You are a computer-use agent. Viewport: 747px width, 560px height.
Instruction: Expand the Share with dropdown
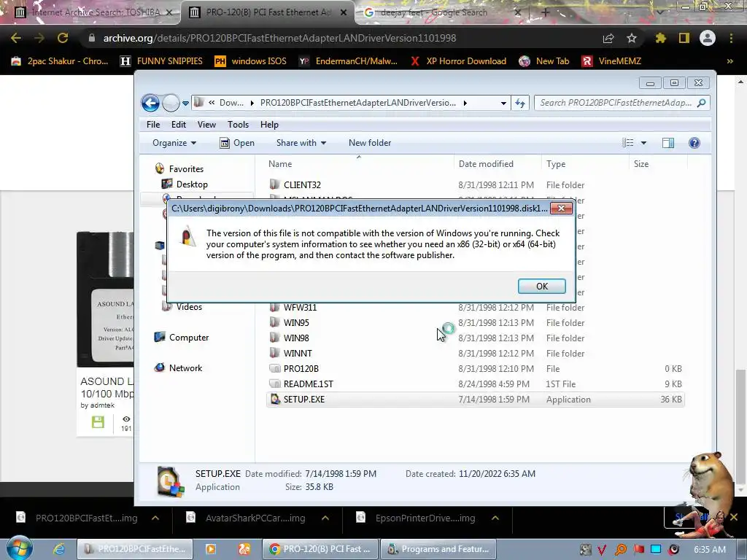(x=301, y=143)
